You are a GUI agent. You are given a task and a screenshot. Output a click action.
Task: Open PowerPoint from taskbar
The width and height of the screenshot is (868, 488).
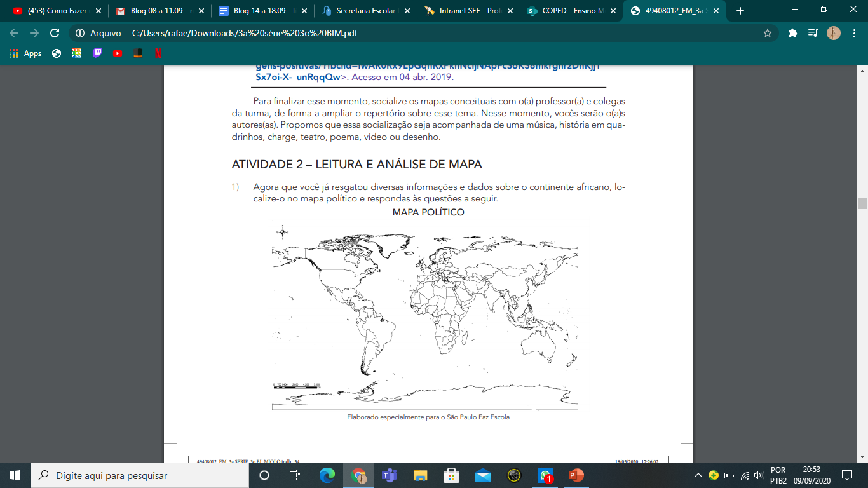pyautogui.click(x=576, y=475)
